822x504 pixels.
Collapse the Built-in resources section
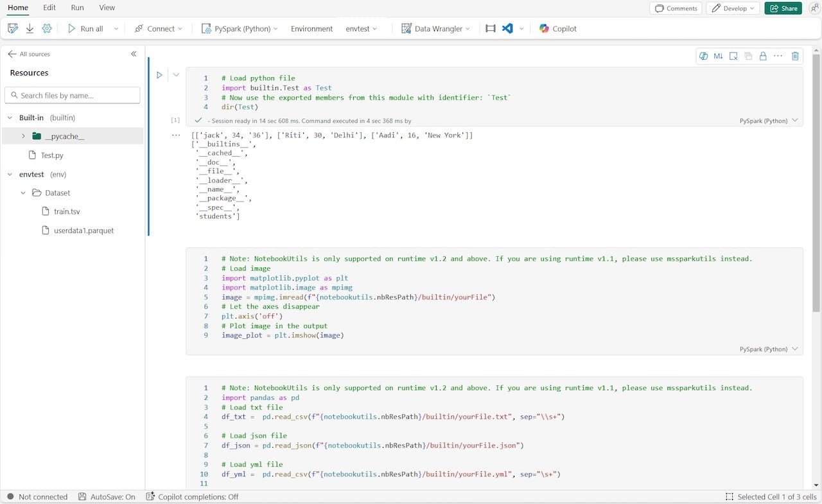(10, 117)
